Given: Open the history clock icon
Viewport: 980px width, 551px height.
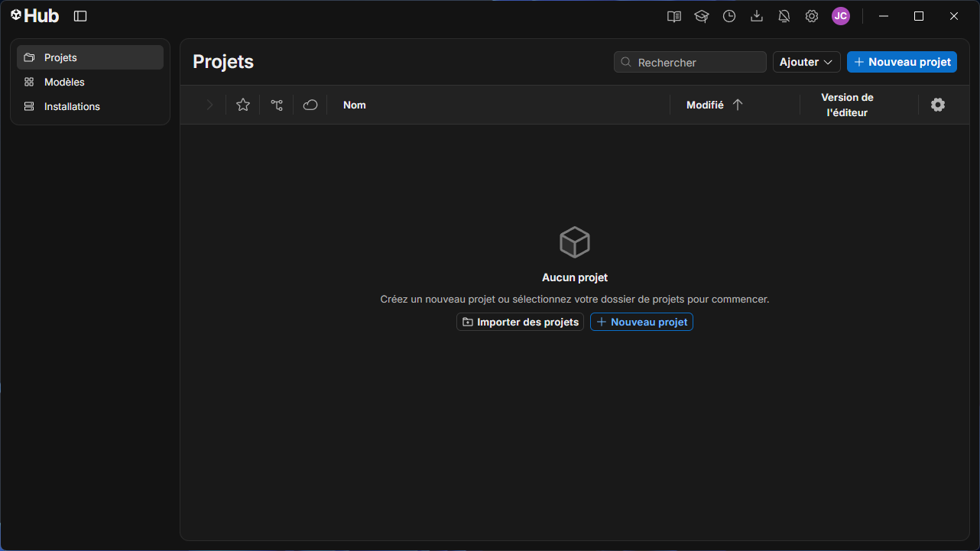Looking at the screenshot, I should click(x=729, y=16).
